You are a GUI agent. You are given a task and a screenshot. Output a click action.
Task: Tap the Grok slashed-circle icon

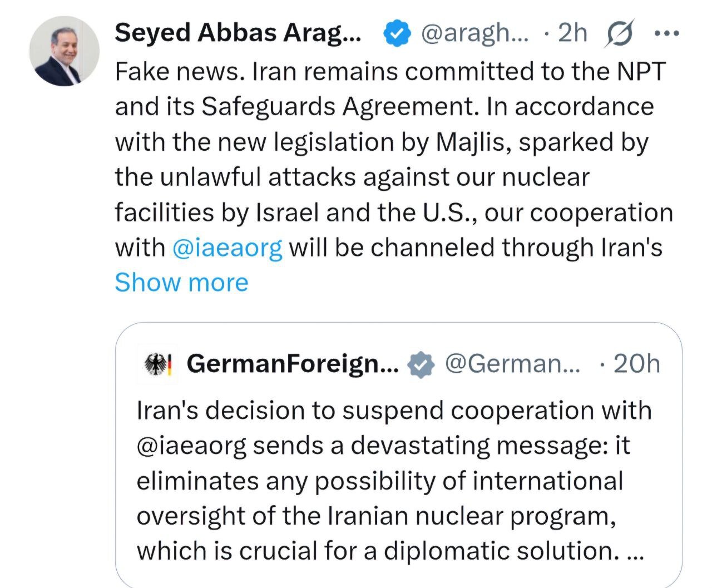[x=619, y=34]
